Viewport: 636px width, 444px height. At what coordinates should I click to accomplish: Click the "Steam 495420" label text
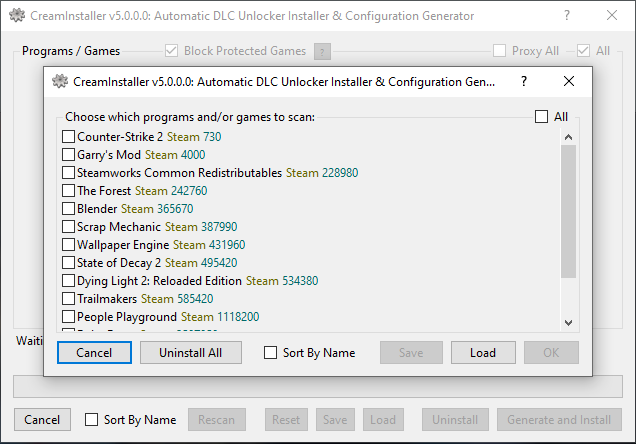201,263
